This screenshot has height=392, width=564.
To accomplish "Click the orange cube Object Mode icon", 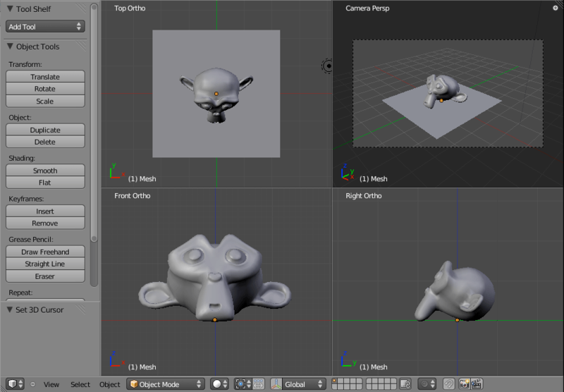I will point(134,384).
